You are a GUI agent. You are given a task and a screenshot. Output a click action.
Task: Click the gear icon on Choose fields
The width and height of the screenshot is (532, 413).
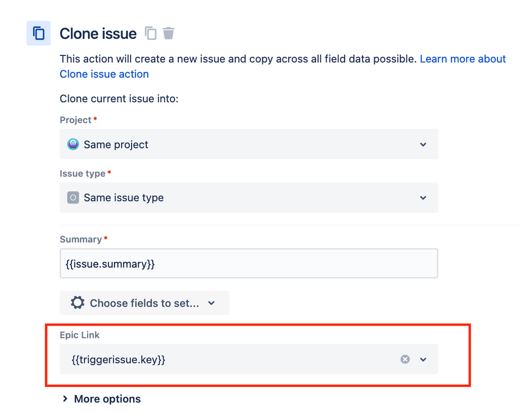tap(77, 303)
